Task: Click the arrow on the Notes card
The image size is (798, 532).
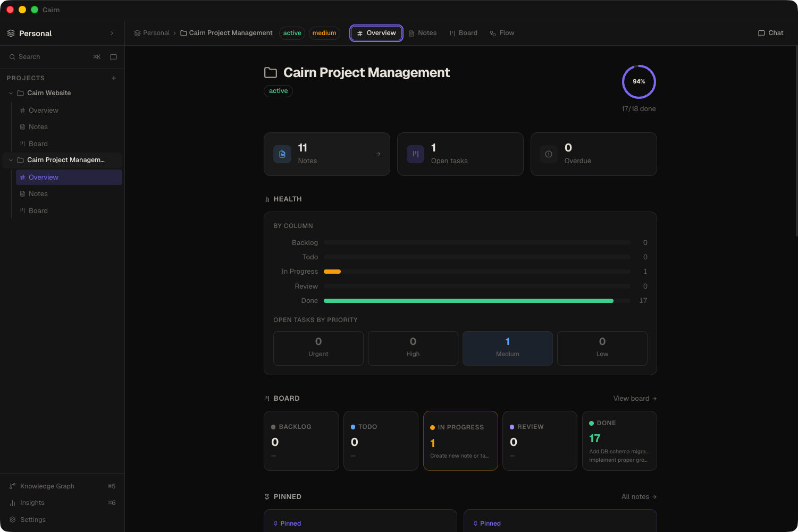Action: (379, 154)
